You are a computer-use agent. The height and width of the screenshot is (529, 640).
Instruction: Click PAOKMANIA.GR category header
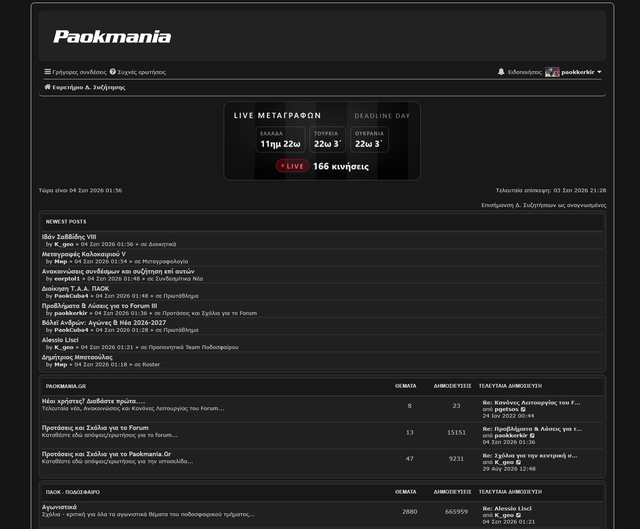pyautogui.click(x=66, y=386)
